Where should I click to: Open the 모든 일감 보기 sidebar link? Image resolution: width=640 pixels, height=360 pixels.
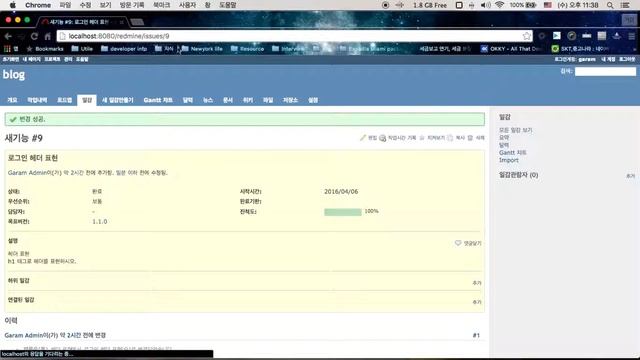click(516, 130)
